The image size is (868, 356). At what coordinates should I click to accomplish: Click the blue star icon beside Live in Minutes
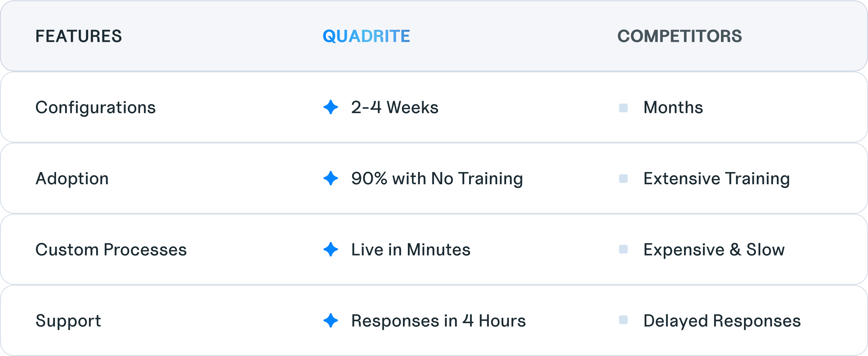click(331, 249)
